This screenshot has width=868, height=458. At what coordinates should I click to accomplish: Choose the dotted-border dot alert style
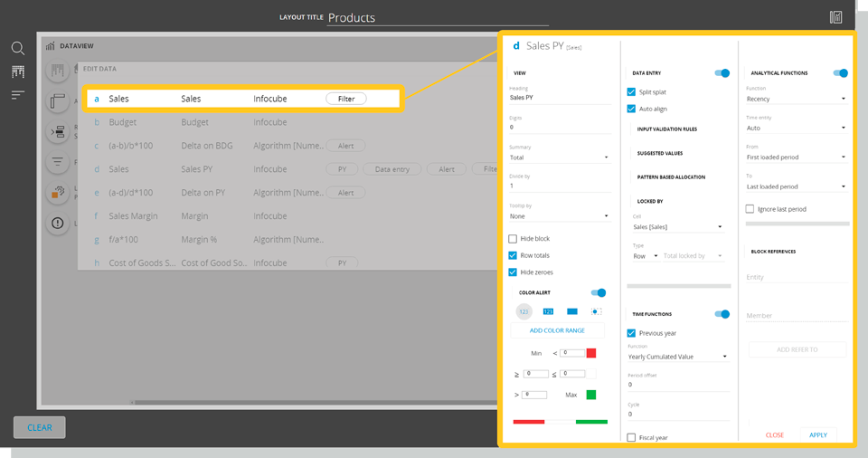point(596,311)
